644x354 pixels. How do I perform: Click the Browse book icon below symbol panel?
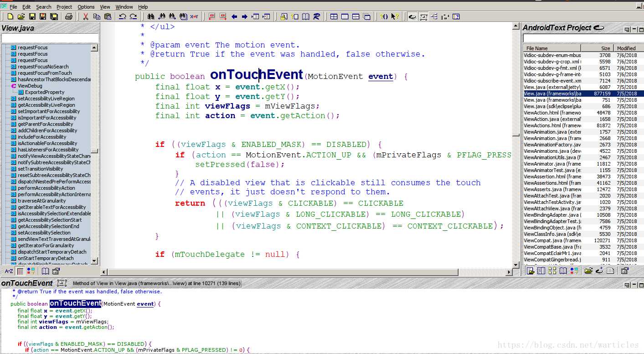pyautogui.click(x=45, y=271)
